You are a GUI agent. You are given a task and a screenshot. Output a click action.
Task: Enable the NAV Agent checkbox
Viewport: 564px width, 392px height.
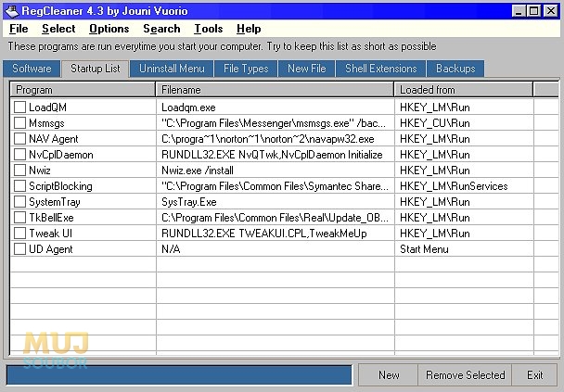tap(19, 139)
